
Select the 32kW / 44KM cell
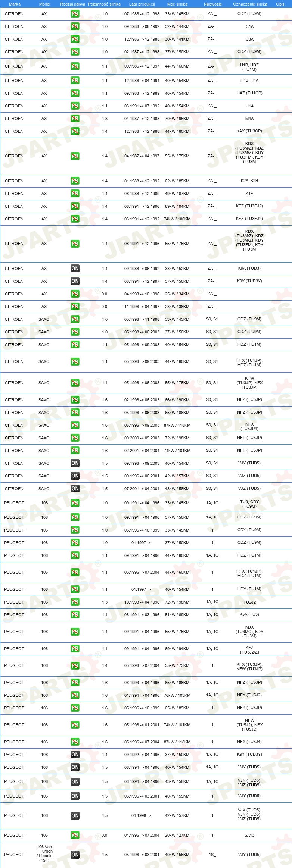(x=177, y=26)
